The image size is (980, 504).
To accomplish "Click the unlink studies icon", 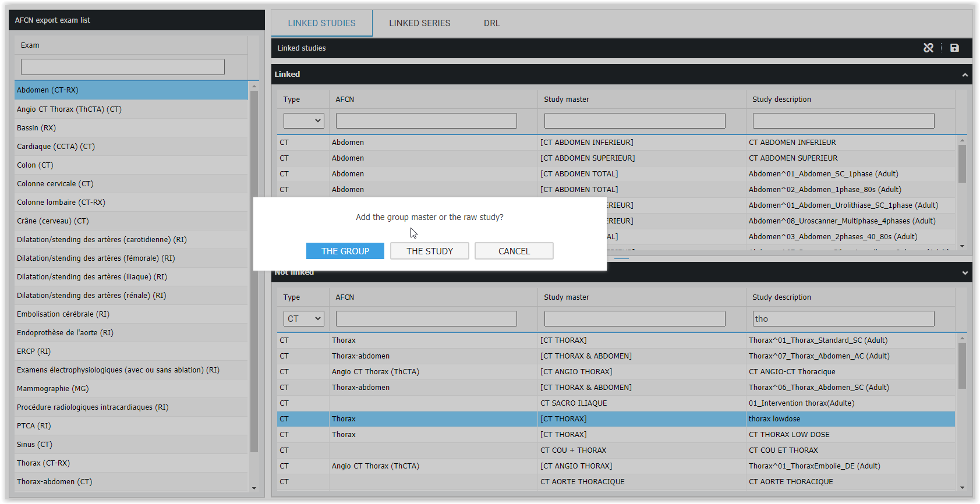I will point(928,48).
